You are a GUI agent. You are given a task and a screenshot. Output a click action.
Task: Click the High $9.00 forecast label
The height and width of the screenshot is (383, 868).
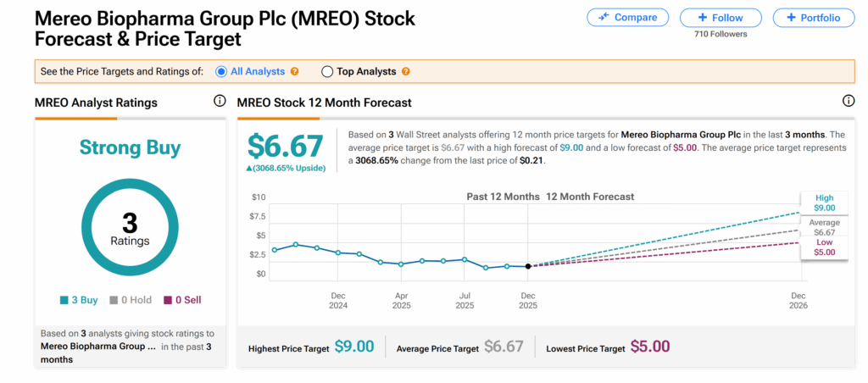[824, 203]
